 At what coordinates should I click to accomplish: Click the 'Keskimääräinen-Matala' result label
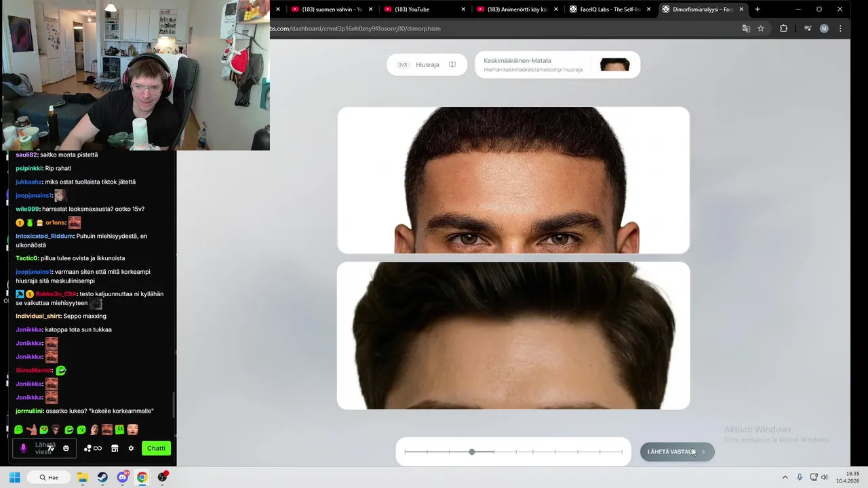pyautogui.click(x=517, y=60)
